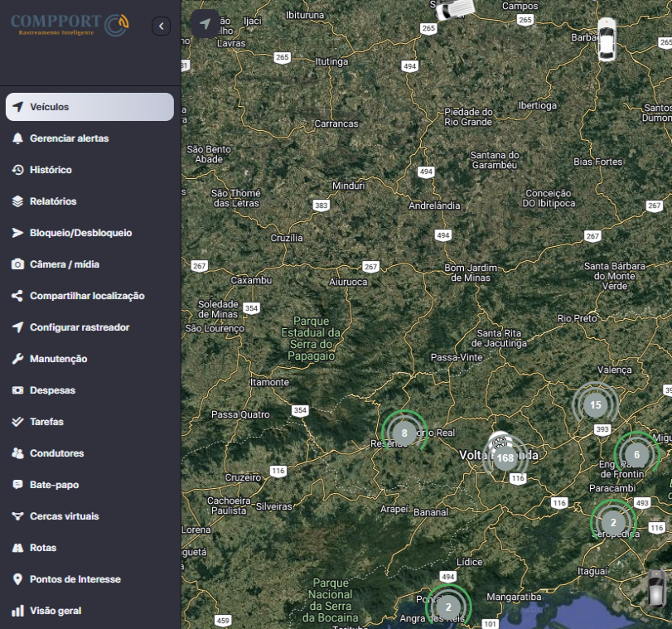
Task: Click the Condutores people icon
Action: pyautogui.click(x=17, y=453)
